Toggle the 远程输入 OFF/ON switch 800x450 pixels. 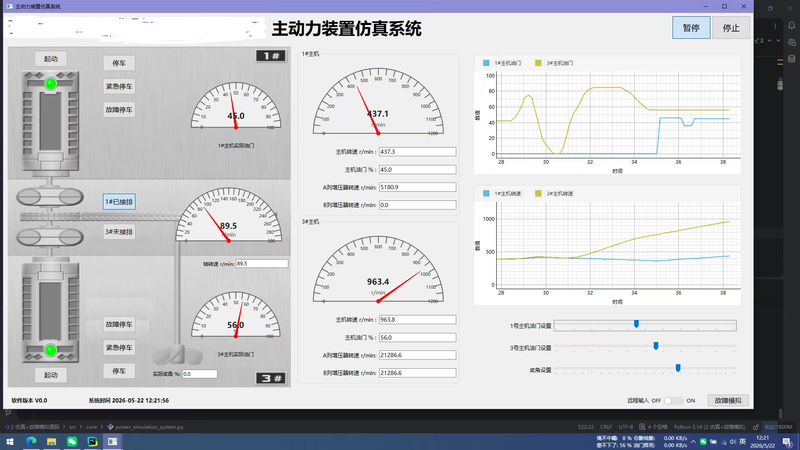[x=673, y=401]
